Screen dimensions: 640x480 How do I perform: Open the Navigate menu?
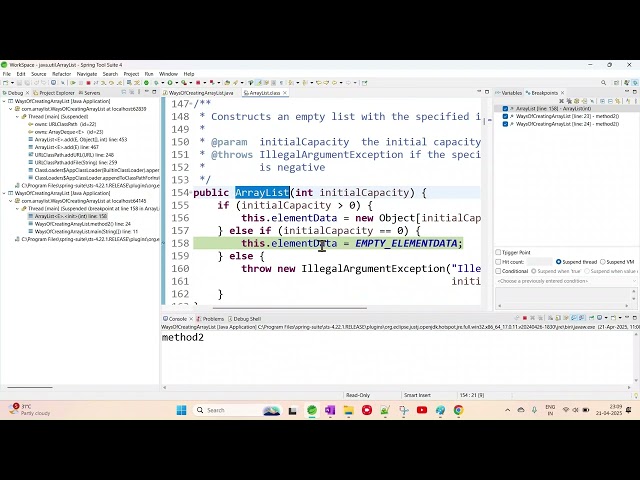pyautogui.click(x=87, y=74)
